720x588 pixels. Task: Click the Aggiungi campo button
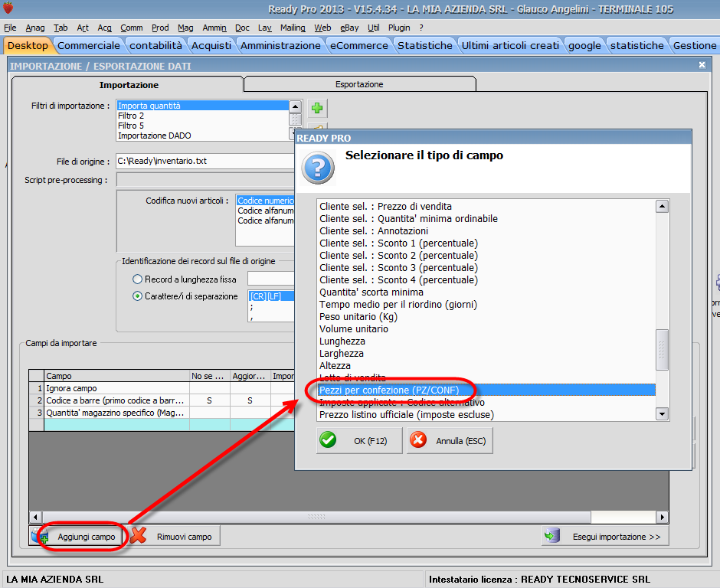77,536
